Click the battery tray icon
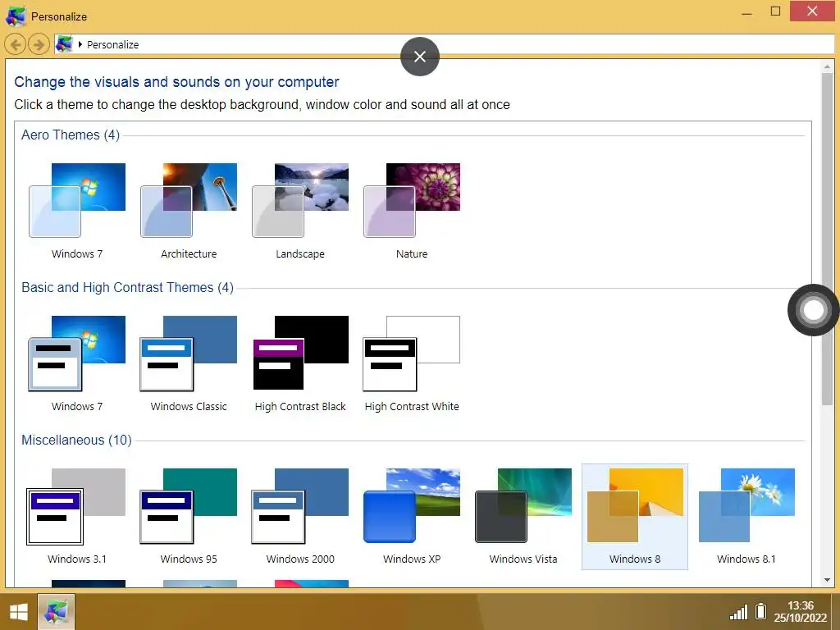 [x=760, y=611]
